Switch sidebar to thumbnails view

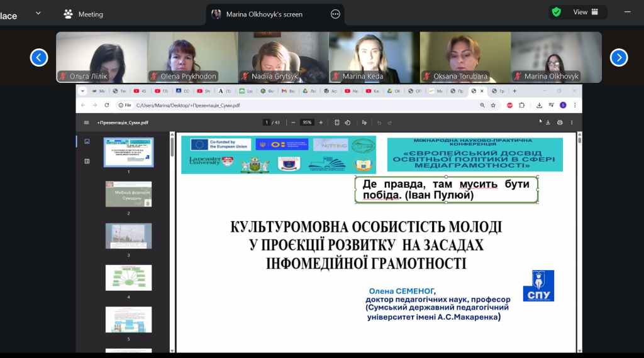click(x=87, y=142)
